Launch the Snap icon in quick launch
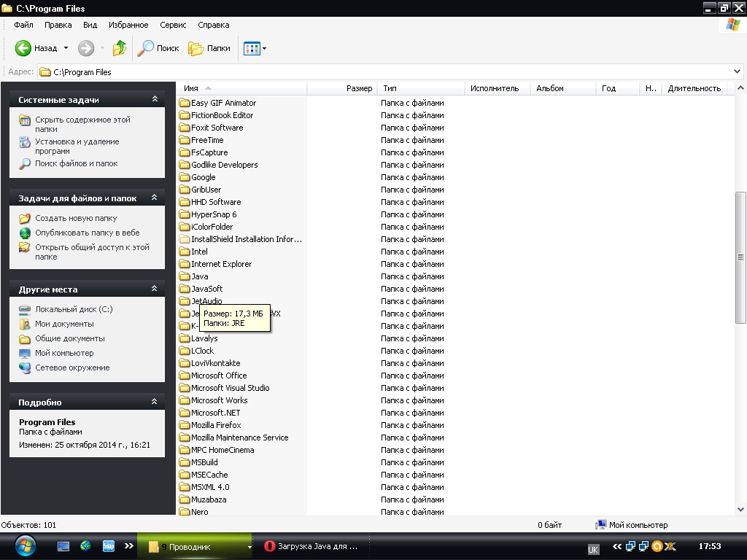 tap(109, 547)
